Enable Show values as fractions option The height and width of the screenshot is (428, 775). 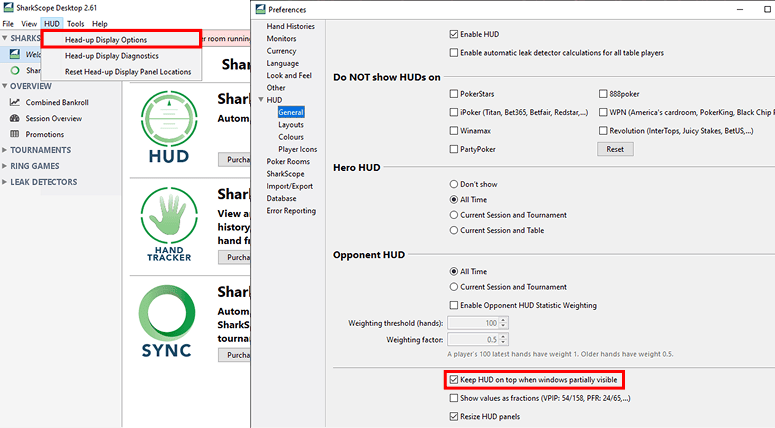[454, 398]
